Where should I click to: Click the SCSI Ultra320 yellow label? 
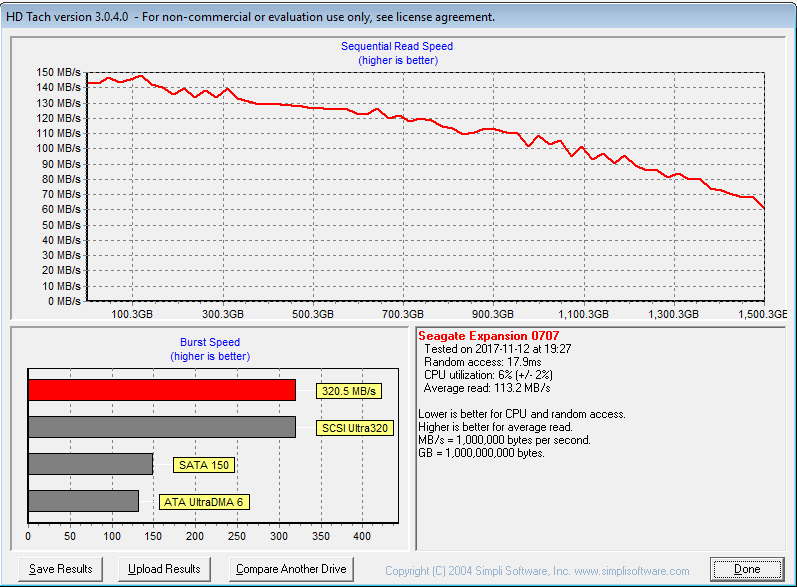point(355,428)
